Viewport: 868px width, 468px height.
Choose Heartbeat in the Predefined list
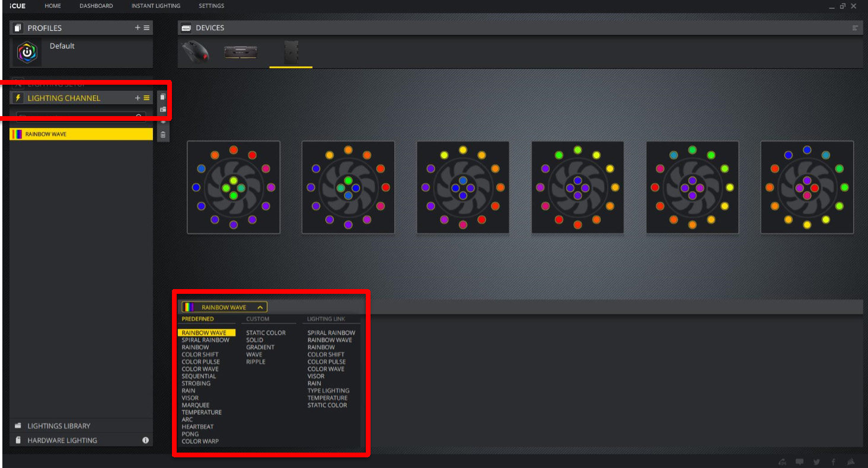pos(197,427)
